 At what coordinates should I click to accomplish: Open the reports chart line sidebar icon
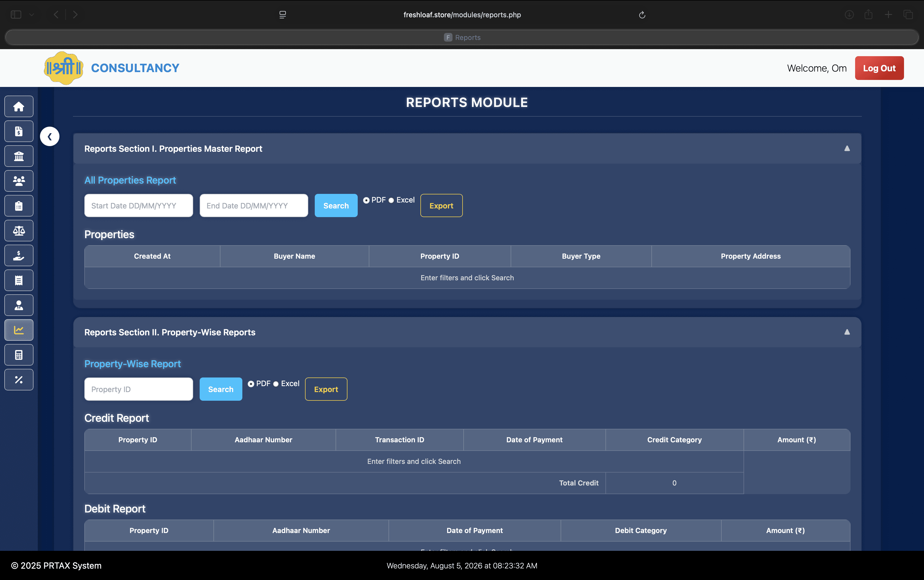coord(19,330)
